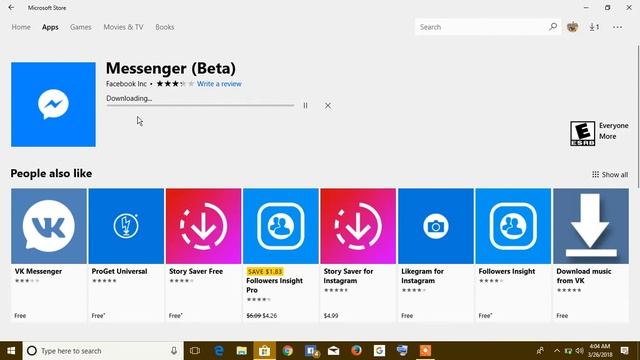Image resolution: width=640 pixels, height=360 pixels.
Task: Open Download music from VK tile
Action: [x=591, y=255]
